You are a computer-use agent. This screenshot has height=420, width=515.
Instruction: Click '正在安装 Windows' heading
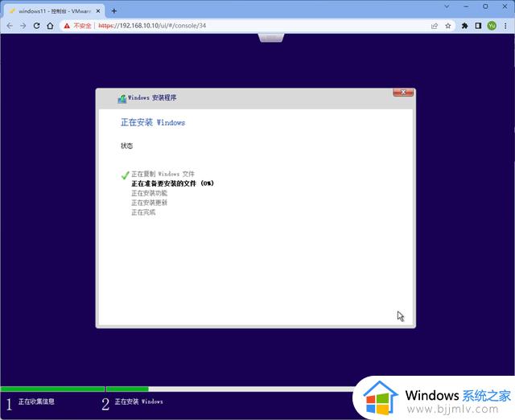click(x=153, y=122)
